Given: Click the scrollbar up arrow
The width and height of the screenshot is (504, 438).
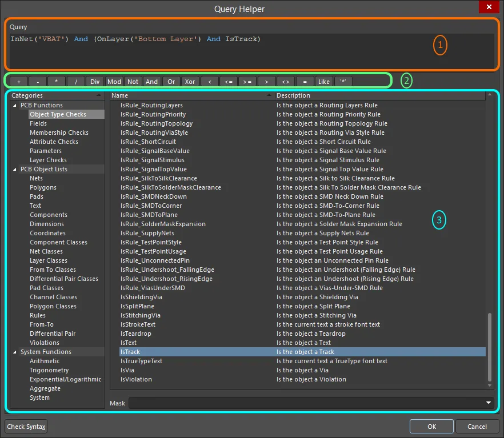Looking at the screenshot, I should coord(490,94).
